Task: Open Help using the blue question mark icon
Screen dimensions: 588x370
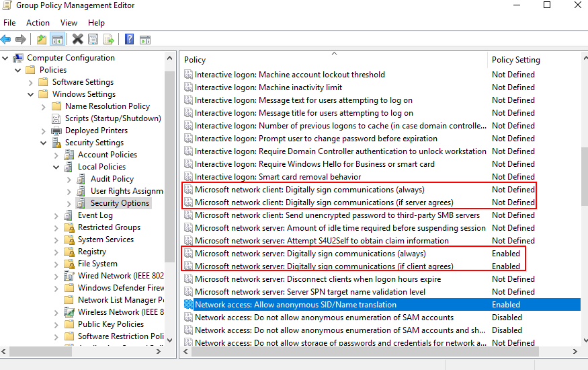Action: pos(129,39)
